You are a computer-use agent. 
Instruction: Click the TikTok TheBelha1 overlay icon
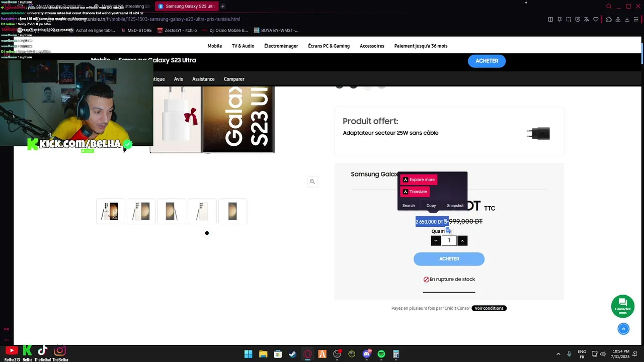tap(43, 350)
